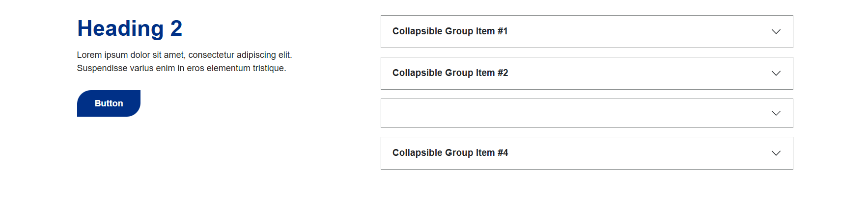Image resolution: width=868 pixels, height=201 pixels.
Task: Click the word "consectetur" in the paragraph
Action: [x=211, y=55]
